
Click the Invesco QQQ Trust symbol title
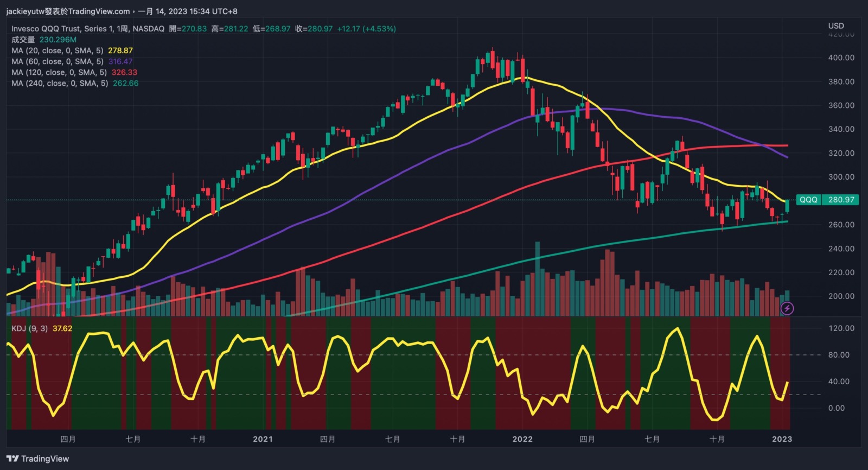(x=87, y=29)
